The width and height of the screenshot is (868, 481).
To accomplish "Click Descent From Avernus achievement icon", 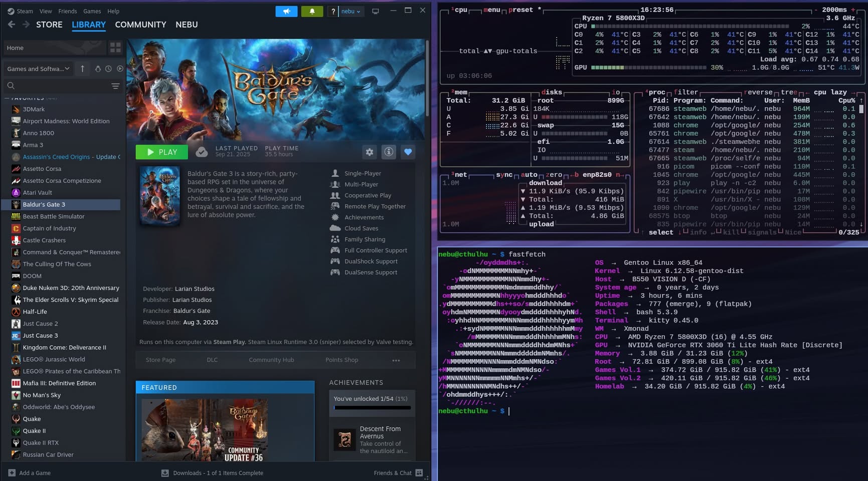I will point(344,439).
